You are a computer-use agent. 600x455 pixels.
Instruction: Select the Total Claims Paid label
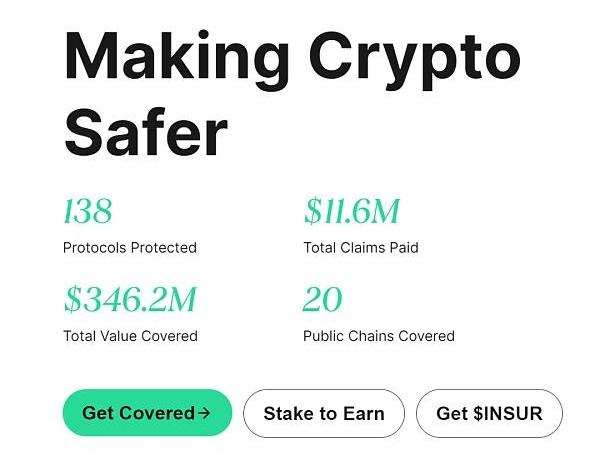click(x=361, y=248)
